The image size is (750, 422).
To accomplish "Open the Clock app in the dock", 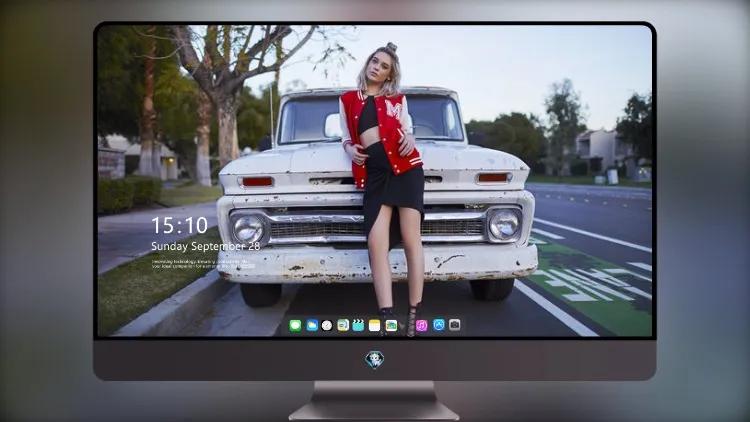I will [327, 326].
